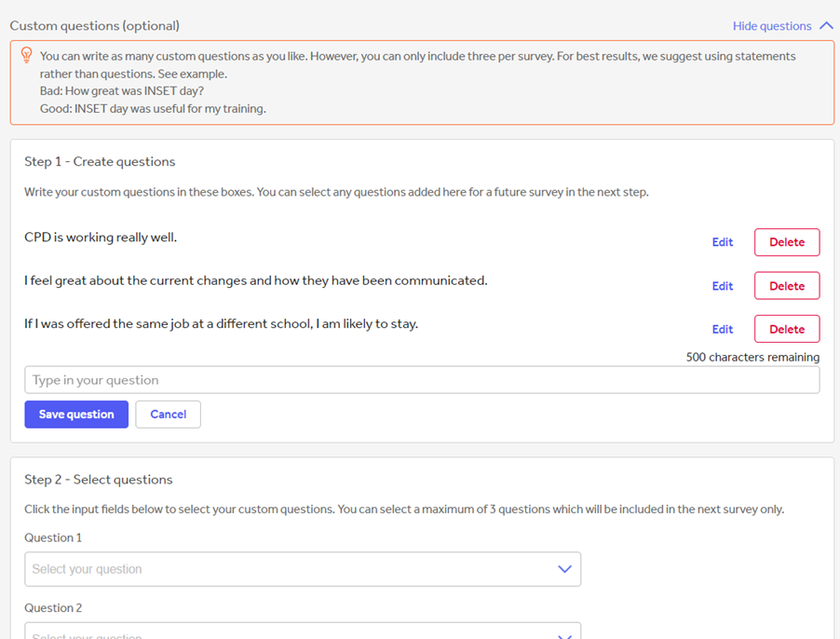Delete the question about current changes
The width and height of the screenshot is (840, 639).
(786, 285)
